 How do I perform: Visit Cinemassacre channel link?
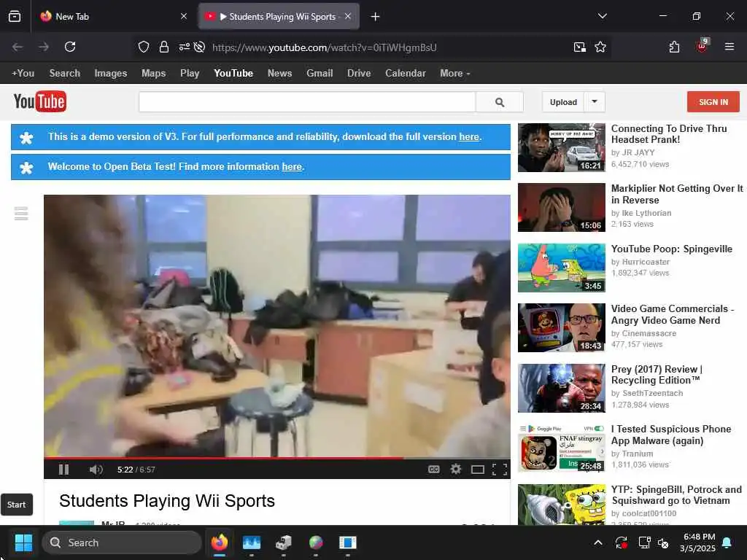click(x=649, y=333)
